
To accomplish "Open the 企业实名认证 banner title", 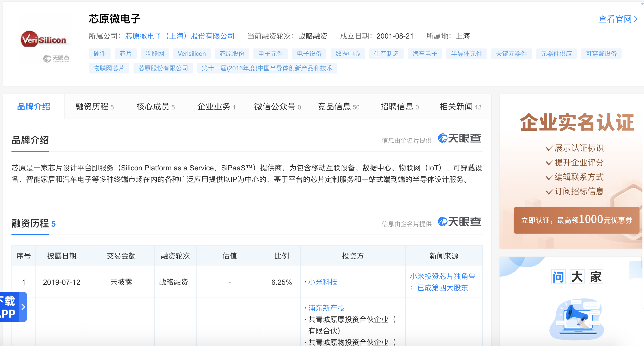I will tap(577, 122).
